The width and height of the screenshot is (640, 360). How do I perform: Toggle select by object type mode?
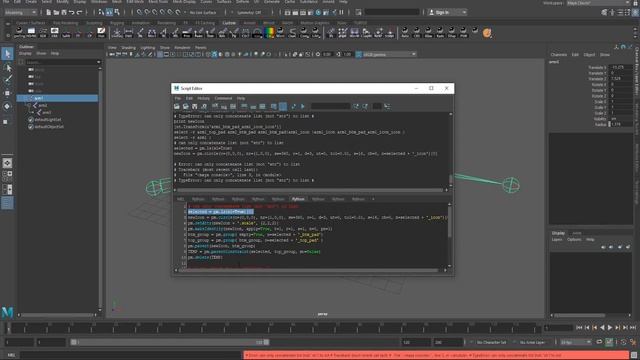point(109,13)
